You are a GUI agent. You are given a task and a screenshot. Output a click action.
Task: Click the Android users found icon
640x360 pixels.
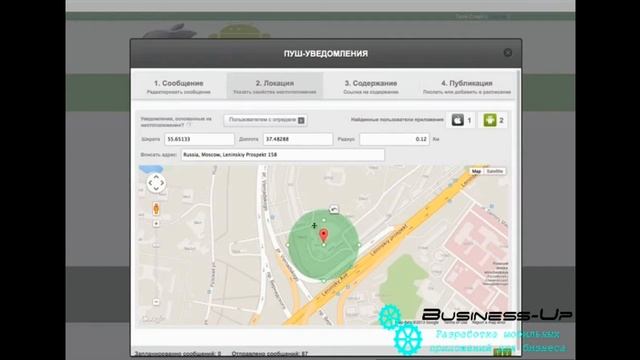490,120
